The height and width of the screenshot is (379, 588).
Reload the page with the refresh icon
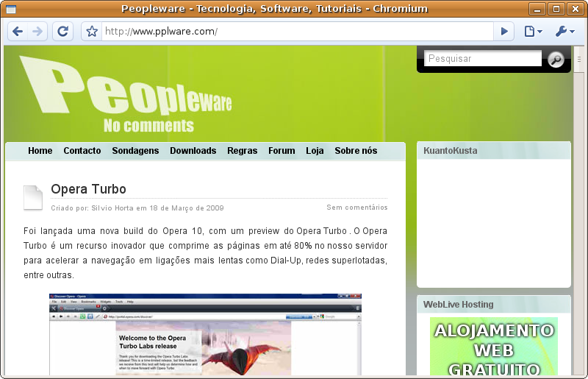pyautogui.click(x=62, y=31)
